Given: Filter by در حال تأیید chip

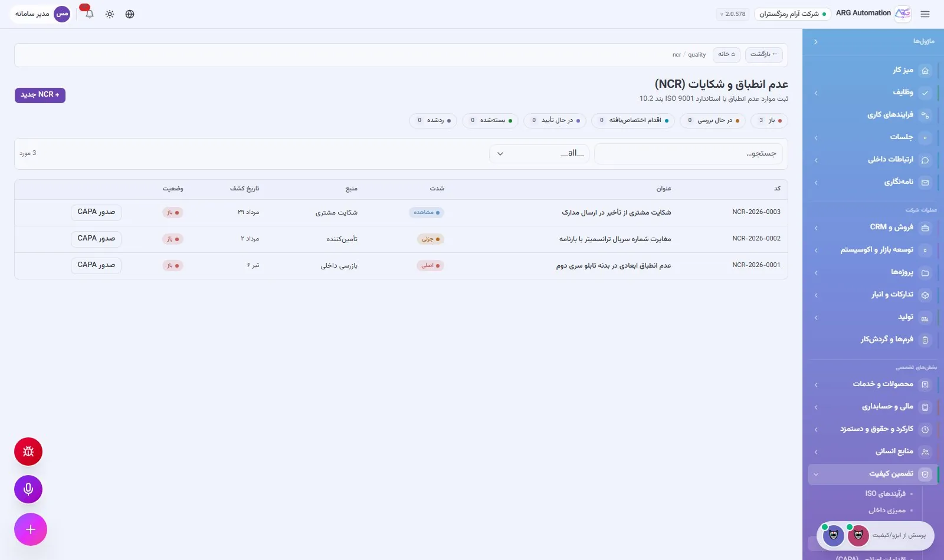Looking at the screenshot, I should click(555, 120).
